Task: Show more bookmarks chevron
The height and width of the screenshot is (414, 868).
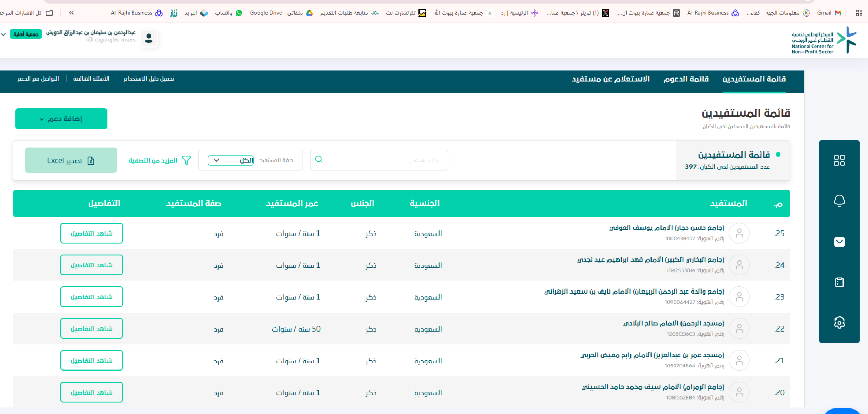Action: [x=71, y=13]
